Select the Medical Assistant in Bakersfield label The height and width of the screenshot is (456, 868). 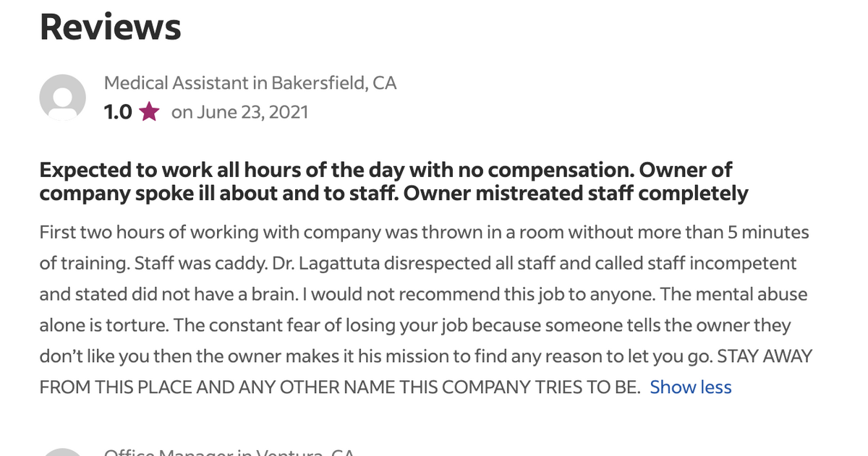point(250,83)
